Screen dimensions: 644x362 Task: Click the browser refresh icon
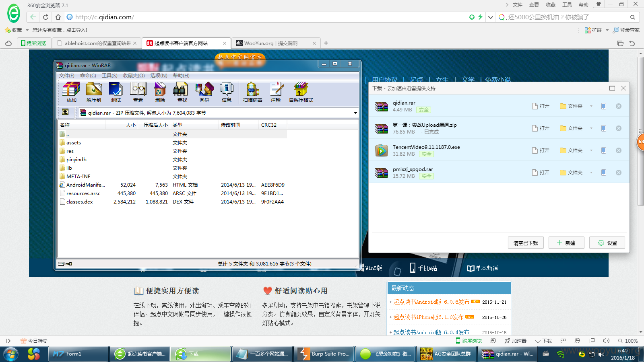pyautogui.click(x=45, y=17)
